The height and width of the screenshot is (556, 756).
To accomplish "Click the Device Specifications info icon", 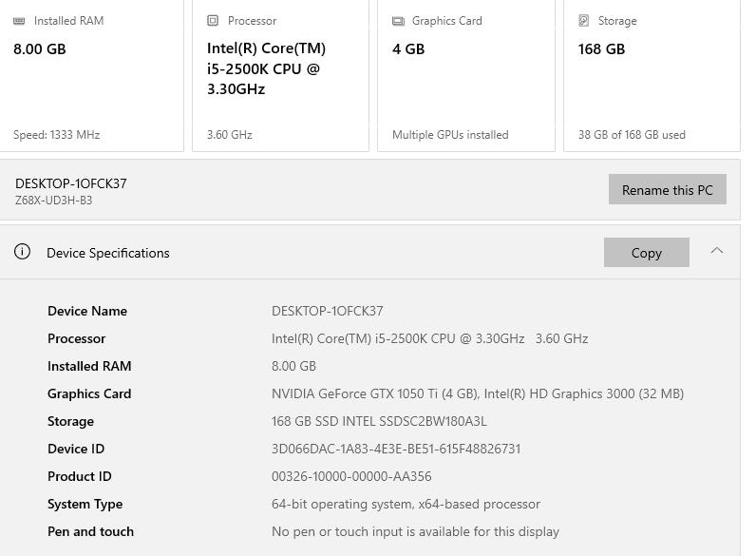I will click(x=22, y=252).
